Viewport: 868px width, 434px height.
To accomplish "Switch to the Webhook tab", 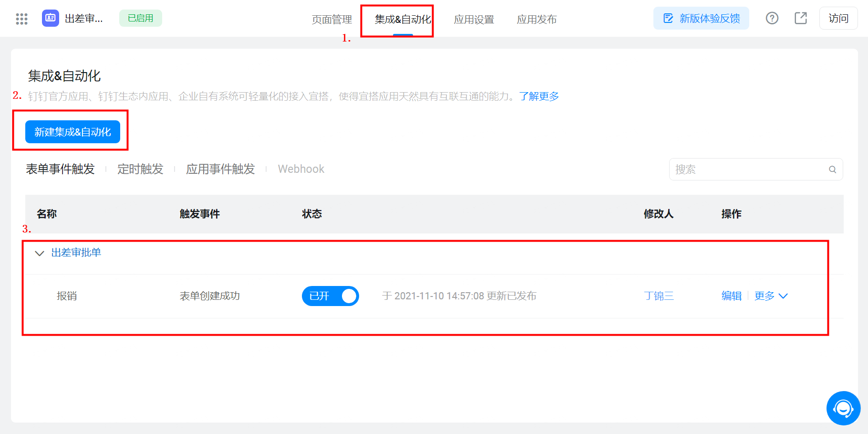I will point(301,169).
